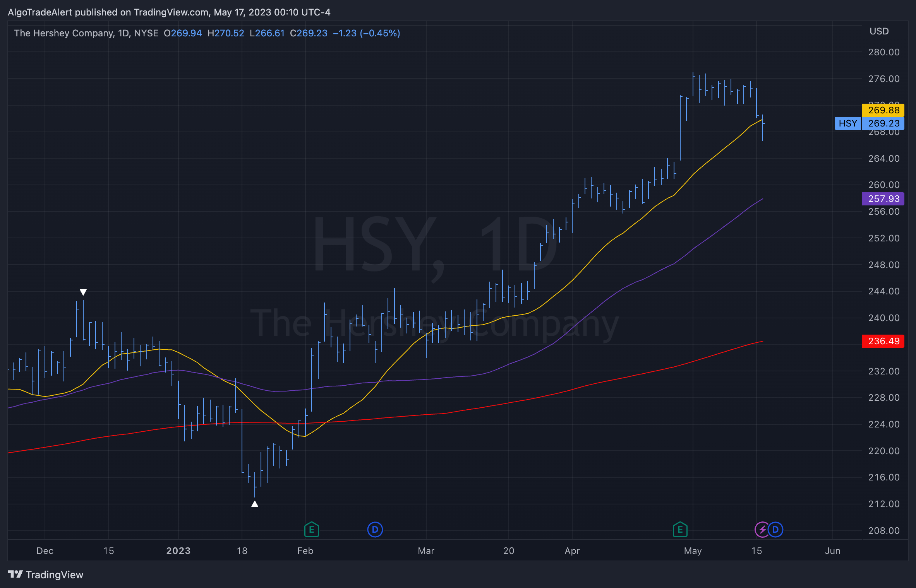This screenshot has width=916, height=588.
Task: Click the Dec date axis label
Action: 45,551
